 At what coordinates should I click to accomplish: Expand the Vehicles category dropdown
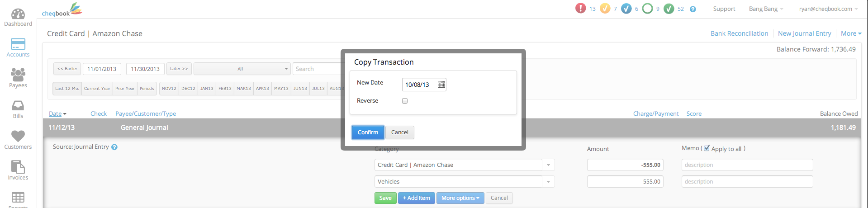click(x=548, y=182)
